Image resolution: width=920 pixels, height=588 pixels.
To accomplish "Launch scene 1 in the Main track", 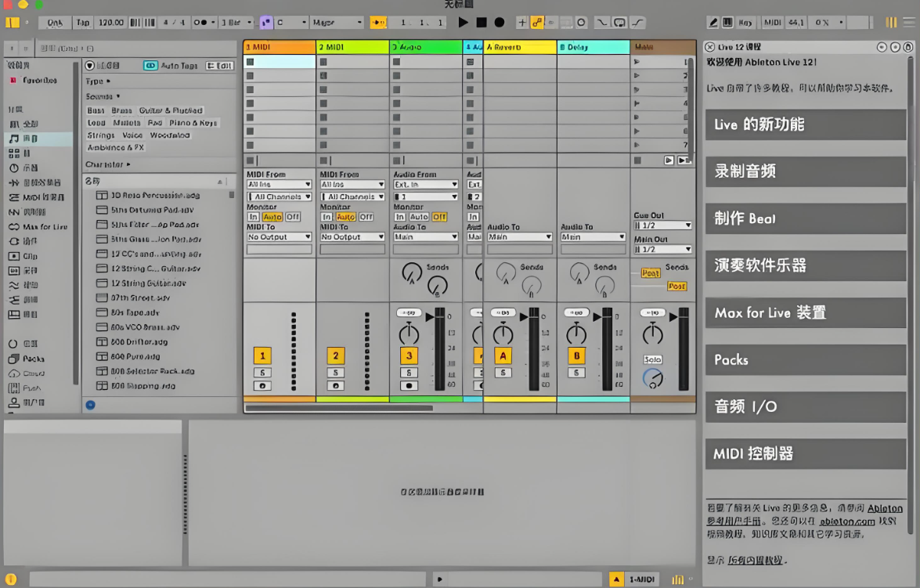I will [x=637, y=62].
